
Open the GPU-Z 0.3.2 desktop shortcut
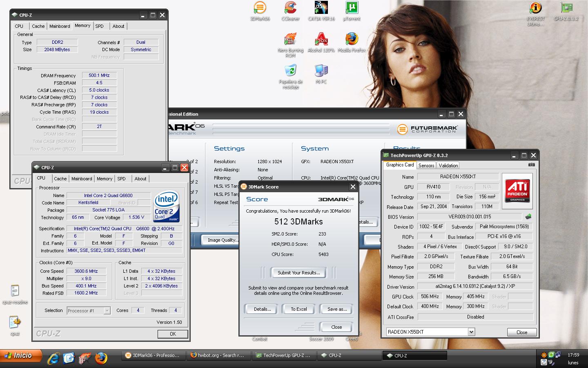(566, 11)
